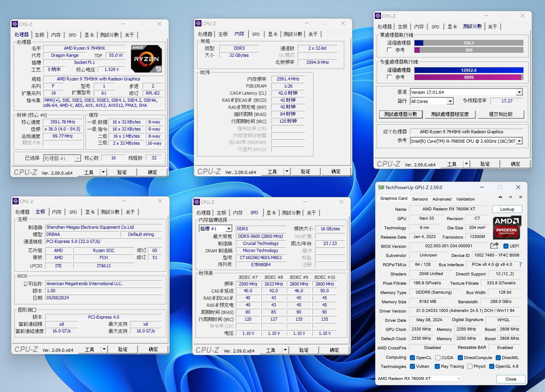Screen dimensions: 545x392
Task: Expand the 工具 arrow in the SPD window
Action: pos(285,350)
